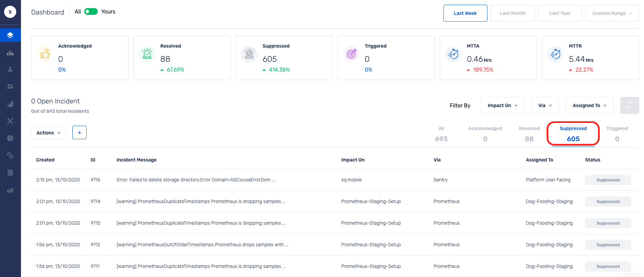Viewport: 644px width, 277px height.
Task: Expand the Actions dropdown
Action: (x=48, y=133)
